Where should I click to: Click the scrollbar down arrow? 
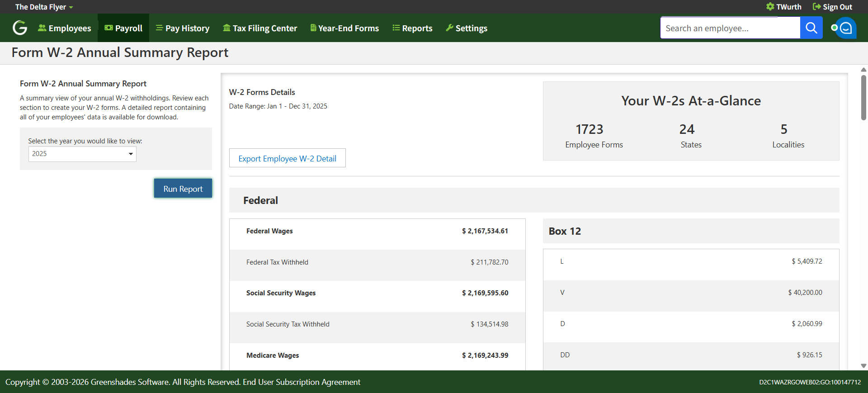(863, 366)
